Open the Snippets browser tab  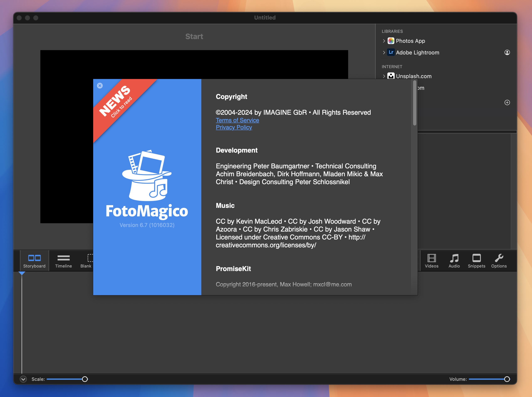(476, 261)
